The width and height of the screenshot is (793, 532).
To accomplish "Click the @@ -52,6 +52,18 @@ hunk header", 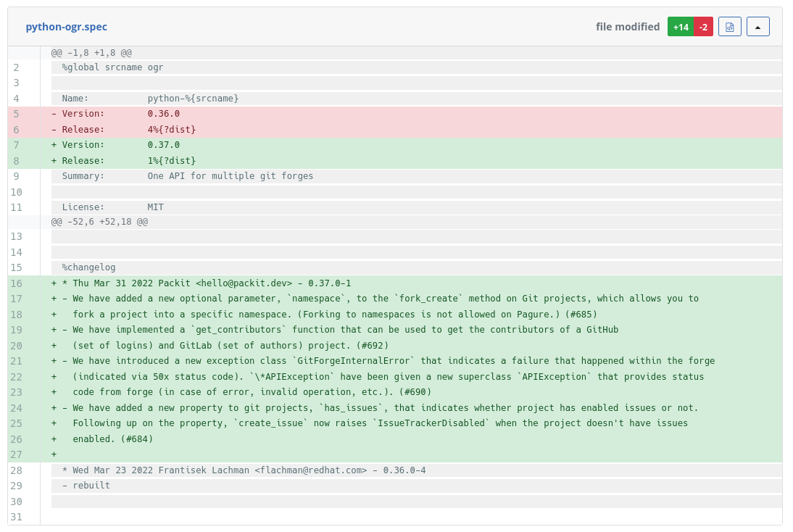I will pyautogui.click(x=99, y=221).
